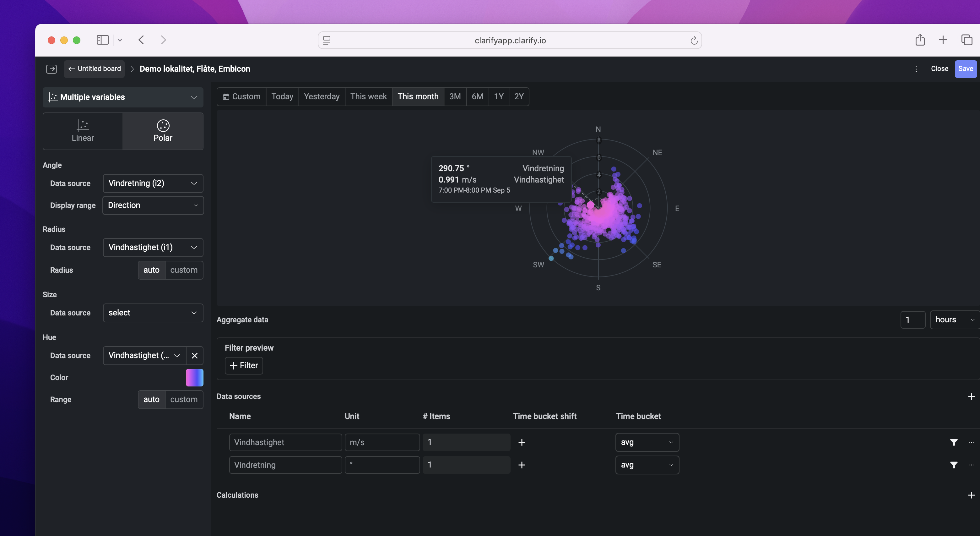Add a new data source with plus icon
The height and width of the screenshot is (536, 980).
971,396
